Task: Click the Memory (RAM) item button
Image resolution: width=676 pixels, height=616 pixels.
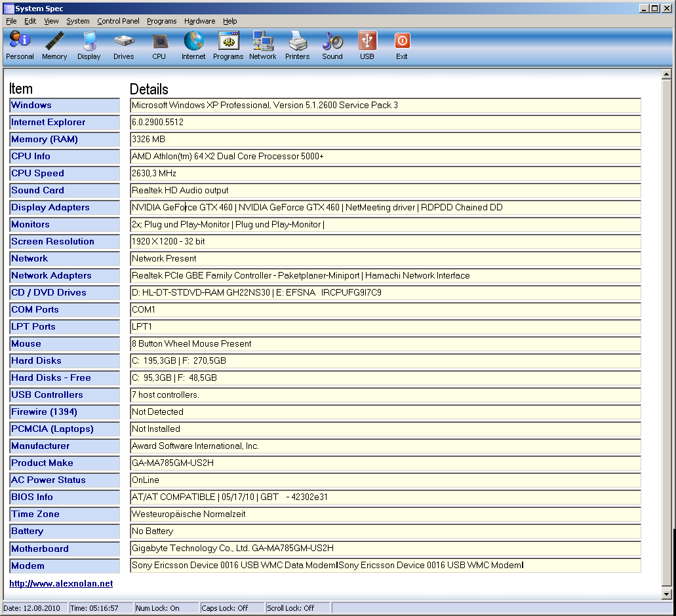Action: [65, 140]
